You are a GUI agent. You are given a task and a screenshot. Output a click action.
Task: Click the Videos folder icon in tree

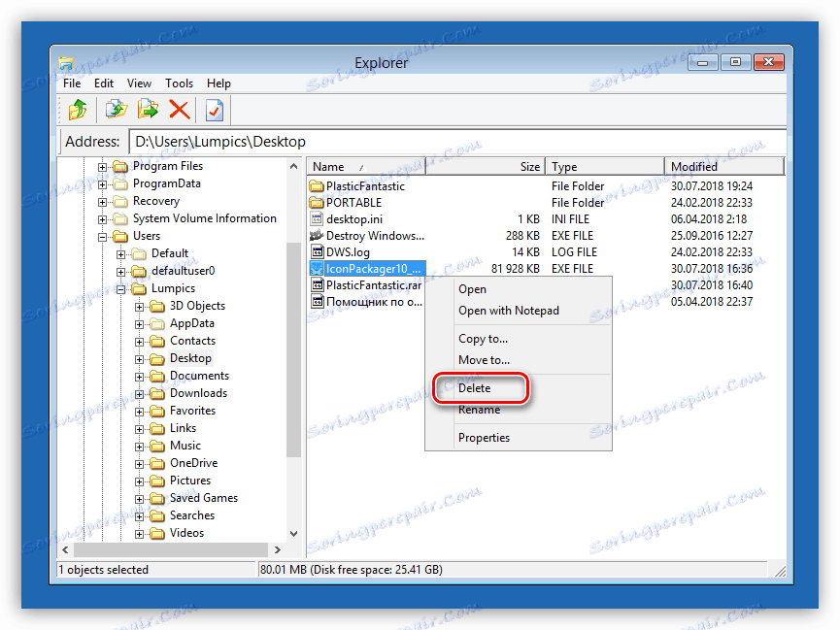(x=157, y=533)
